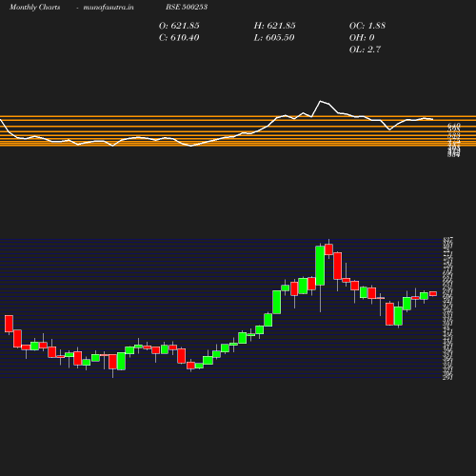This screenshot has height=476, width=476.
Task: Click the 'munafasutra.in' site label
Action: point(109,7)
